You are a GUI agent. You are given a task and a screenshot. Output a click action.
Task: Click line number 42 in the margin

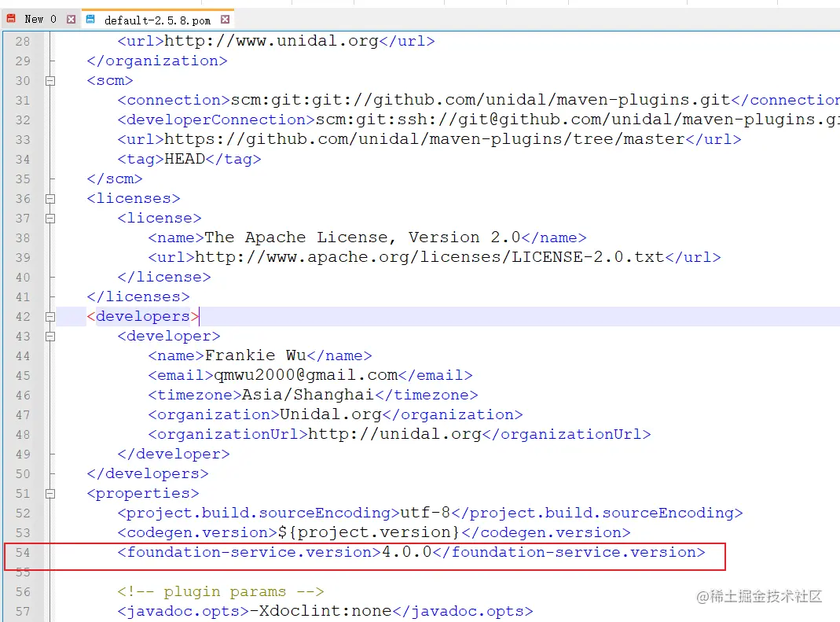[23, 316]
